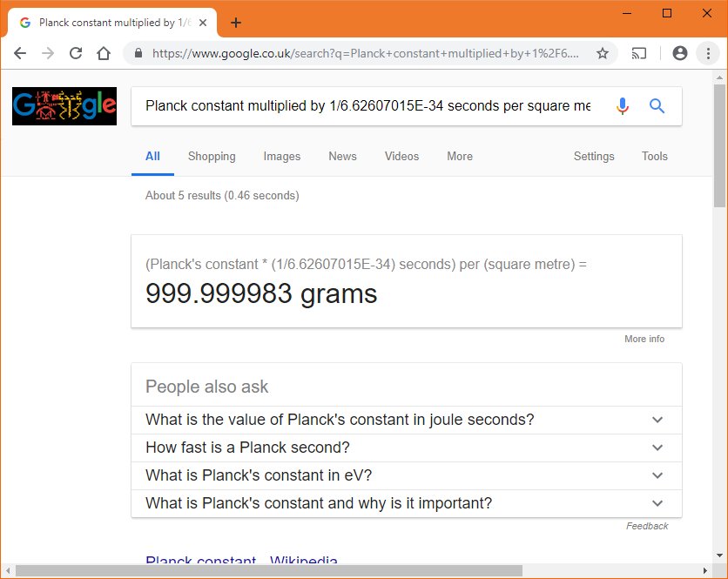The height and width of the screenshot is (579, 728).
Task: Maximize the Chrome window
Action: pyautogui.click(x=667, y=13)
